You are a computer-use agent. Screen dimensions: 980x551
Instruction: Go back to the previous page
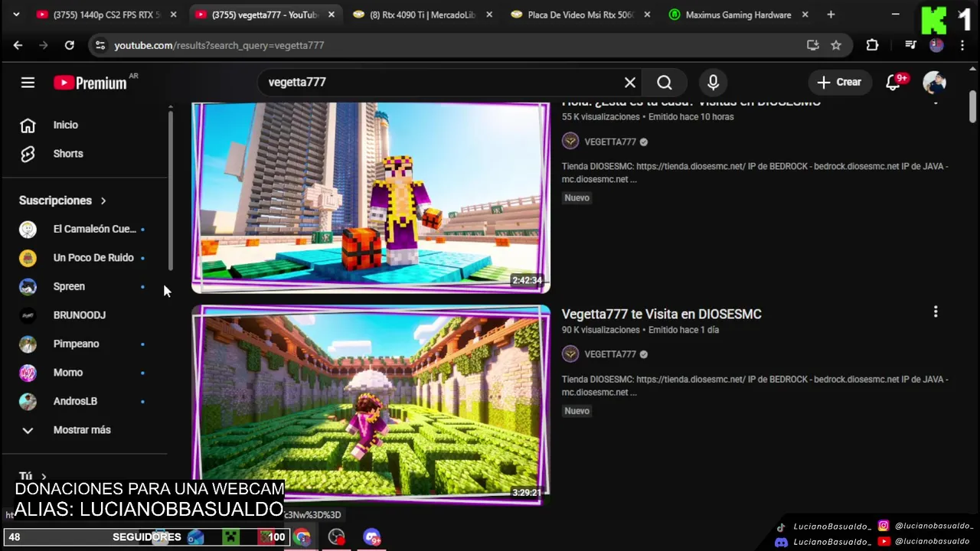tap(18, 45)
